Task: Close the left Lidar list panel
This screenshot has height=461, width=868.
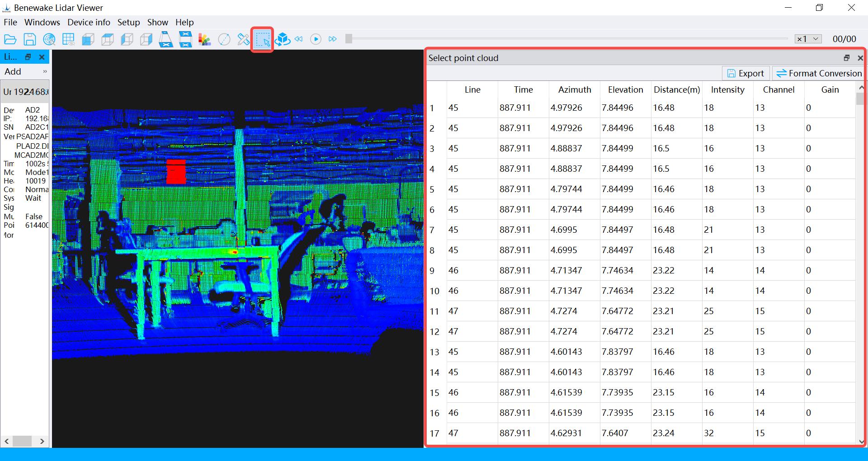Action: (42, 57)
